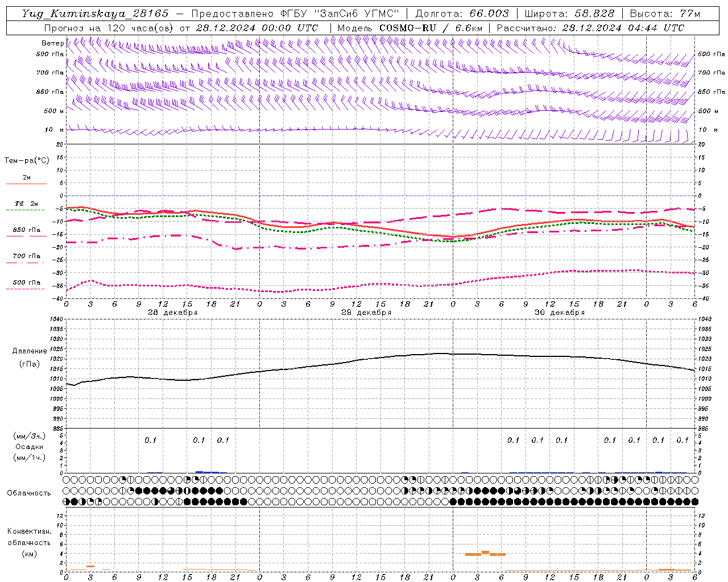Image resolution: width=728 pixels, height=582 pixels.
Task: Click the Высота: 77м header value
Action: tap(665, 14)
